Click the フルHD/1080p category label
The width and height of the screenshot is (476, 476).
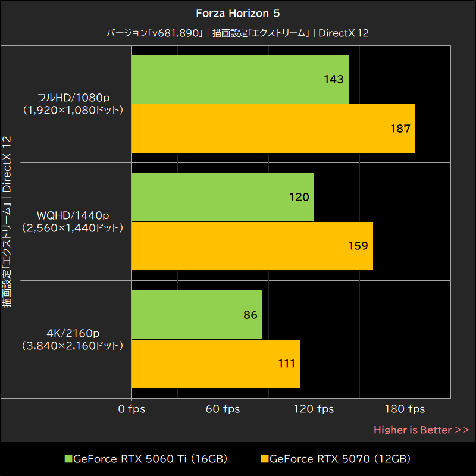(x=73, y=104)
